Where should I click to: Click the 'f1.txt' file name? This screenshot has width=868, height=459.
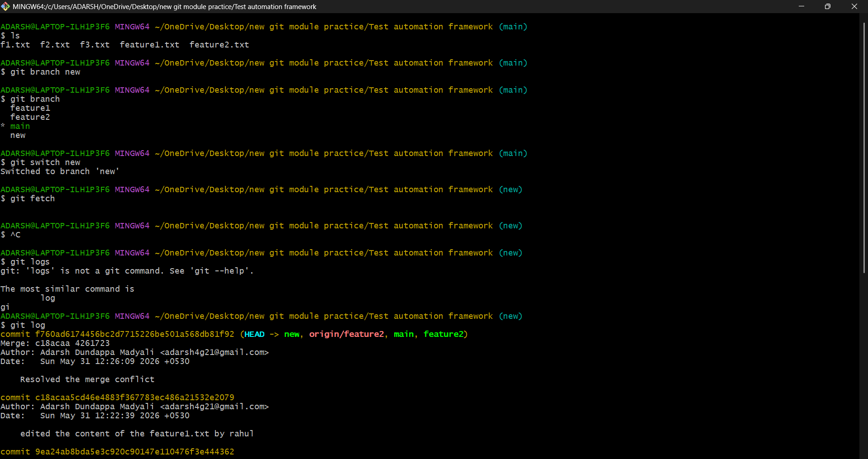(15, 45)
